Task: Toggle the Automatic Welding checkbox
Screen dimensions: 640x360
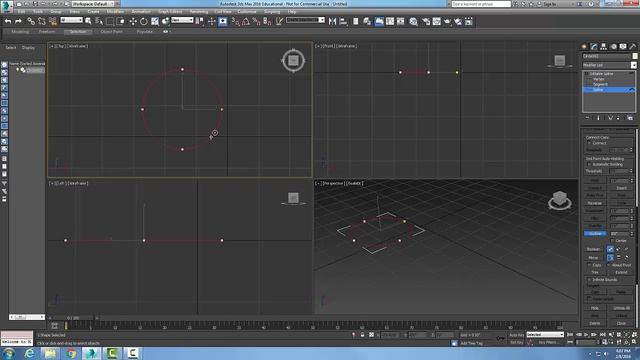Action: coord(589,164)
